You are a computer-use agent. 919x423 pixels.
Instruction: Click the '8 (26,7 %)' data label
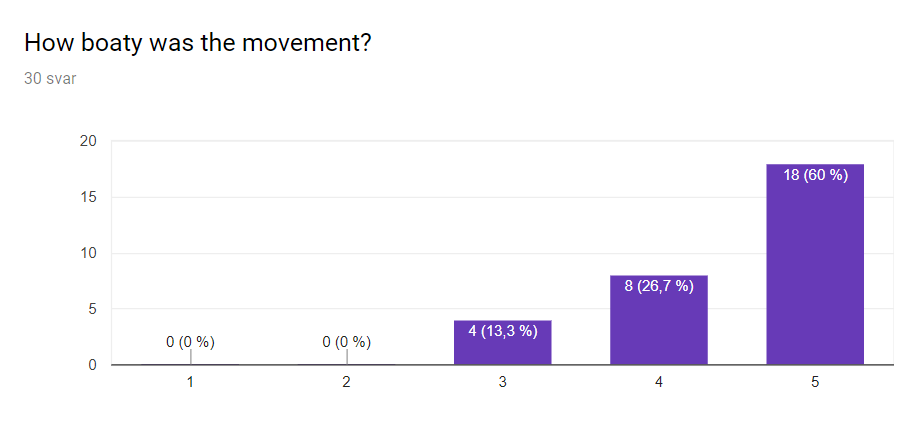click(x=659, y=286)
